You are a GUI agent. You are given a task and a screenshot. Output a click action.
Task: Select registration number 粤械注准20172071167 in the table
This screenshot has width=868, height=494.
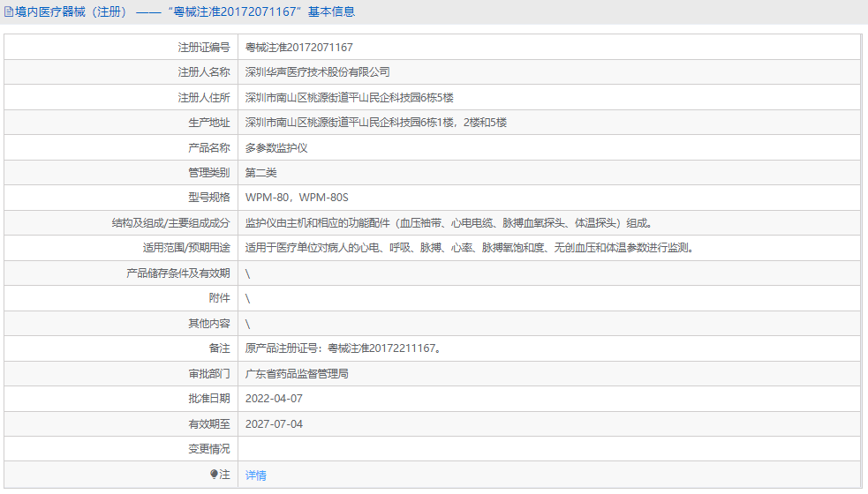coord(299,48)
